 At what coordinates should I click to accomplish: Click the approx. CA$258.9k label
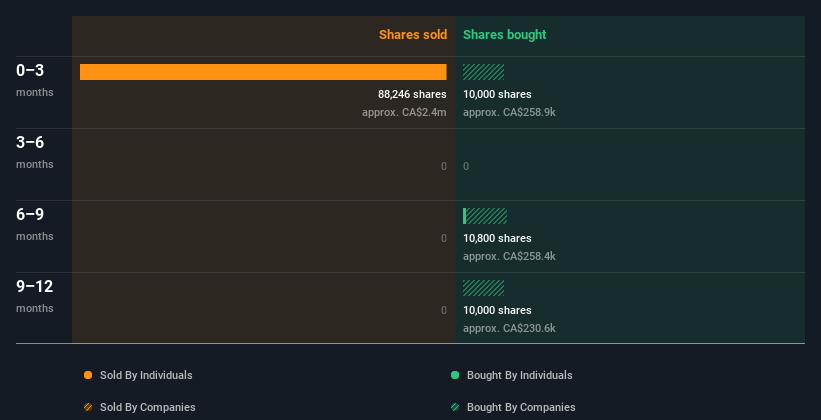(509, 113)
